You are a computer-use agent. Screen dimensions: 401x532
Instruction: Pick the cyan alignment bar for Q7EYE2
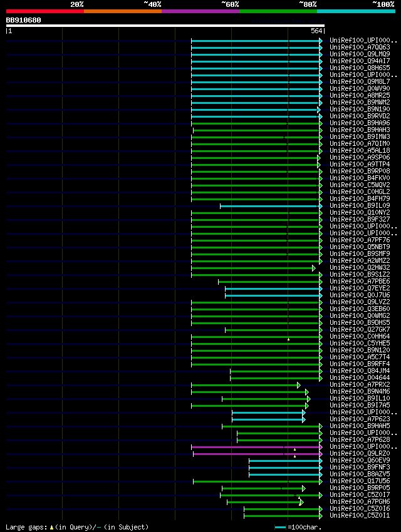[273, 289]
